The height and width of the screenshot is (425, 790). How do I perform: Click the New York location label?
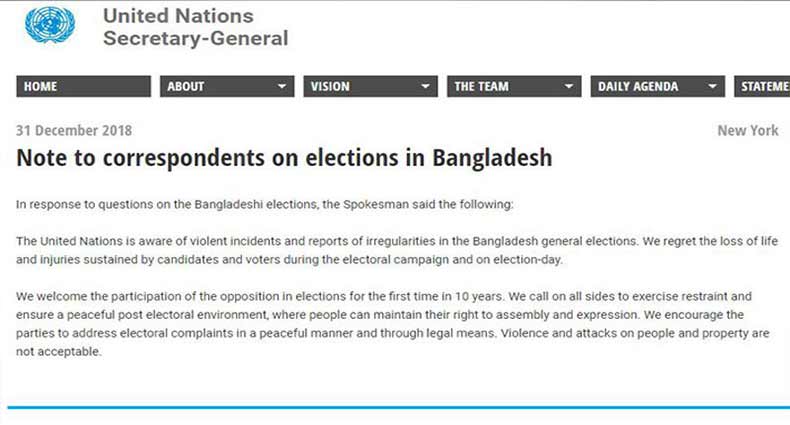pyautogui.click(x=747, y=131)
